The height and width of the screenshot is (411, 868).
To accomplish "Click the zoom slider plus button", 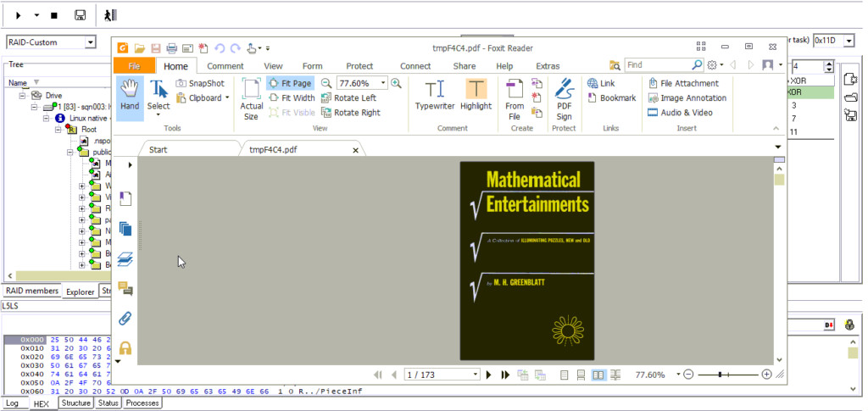I will pyautogui.click(x=766, y=375).
